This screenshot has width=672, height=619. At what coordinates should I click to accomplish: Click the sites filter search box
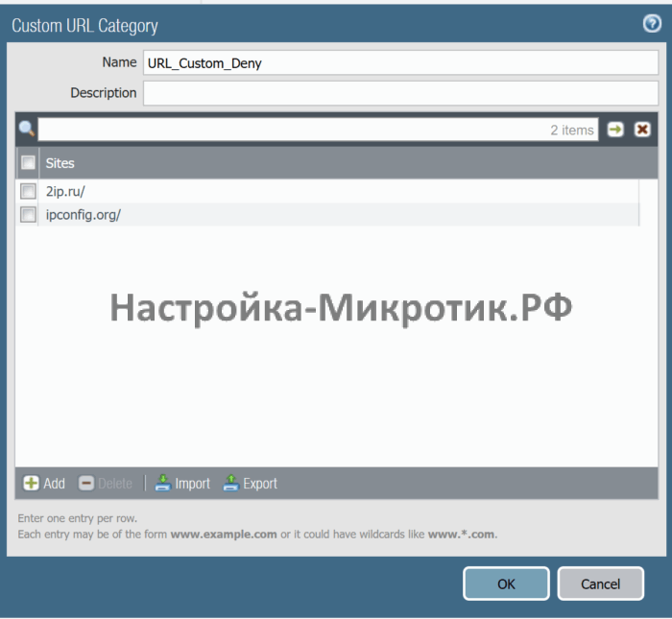318,130
